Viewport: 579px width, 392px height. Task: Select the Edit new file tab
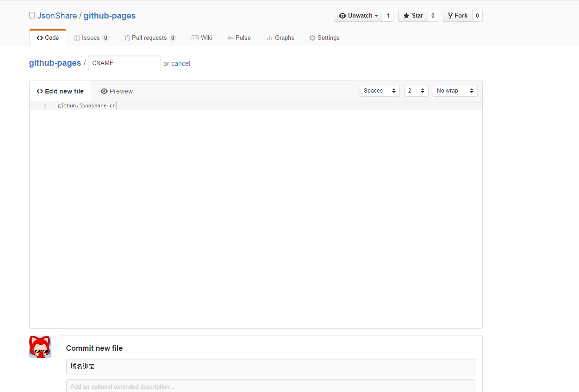(60, 91)
